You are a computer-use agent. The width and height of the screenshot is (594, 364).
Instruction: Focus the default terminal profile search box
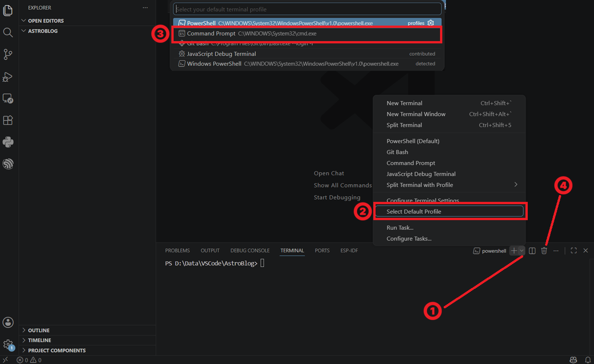pyautogui.click(x=307, y=9)
